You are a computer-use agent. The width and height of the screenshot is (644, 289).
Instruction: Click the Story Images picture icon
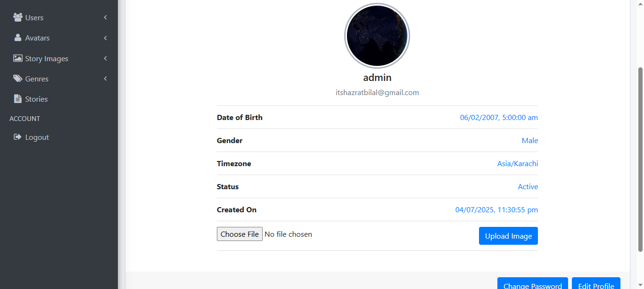(x=18, y=58)
